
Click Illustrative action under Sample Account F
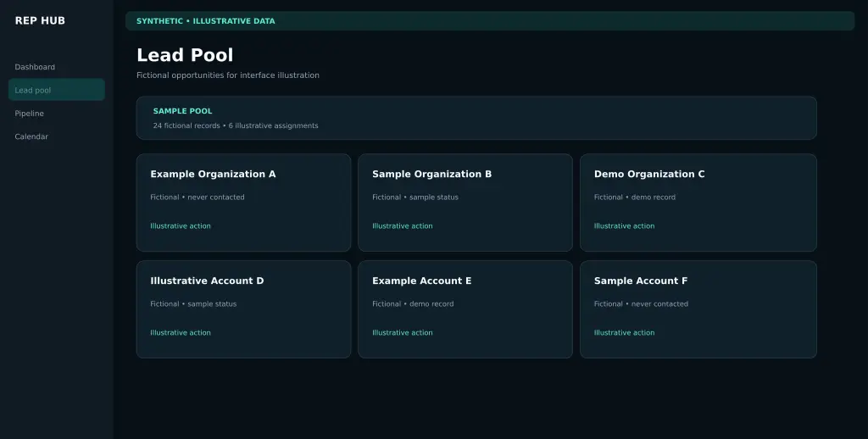[x=624, y=333]
